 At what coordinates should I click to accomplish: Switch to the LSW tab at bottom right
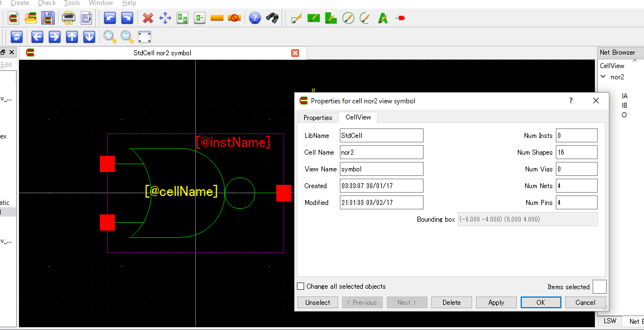click(x=610, y=321)
